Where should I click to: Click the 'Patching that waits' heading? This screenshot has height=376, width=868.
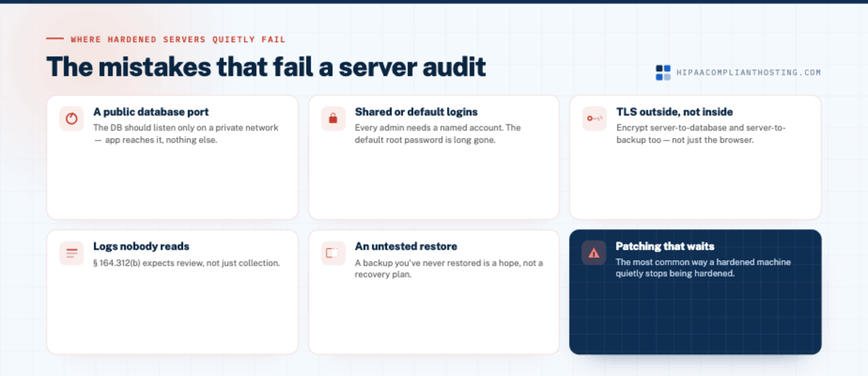pyautogui.click(x=665, y=247)
